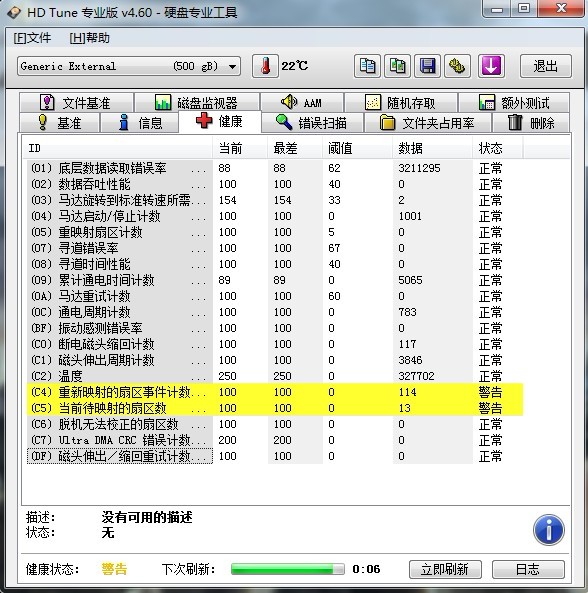Open the options wrench icon
588x593 pixels.
click(x=457, y=66)
